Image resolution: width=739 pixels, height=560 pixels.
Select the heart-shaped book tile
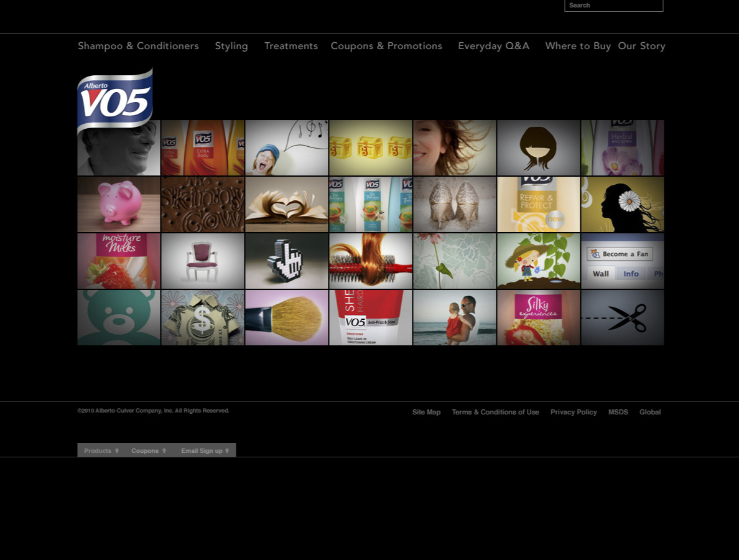pyautogui.click(x=287, y=205)
